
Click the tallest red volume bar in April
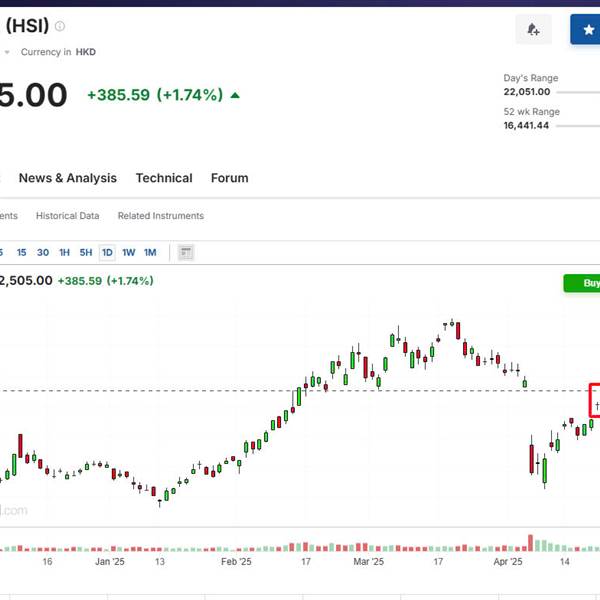(530, 543)
